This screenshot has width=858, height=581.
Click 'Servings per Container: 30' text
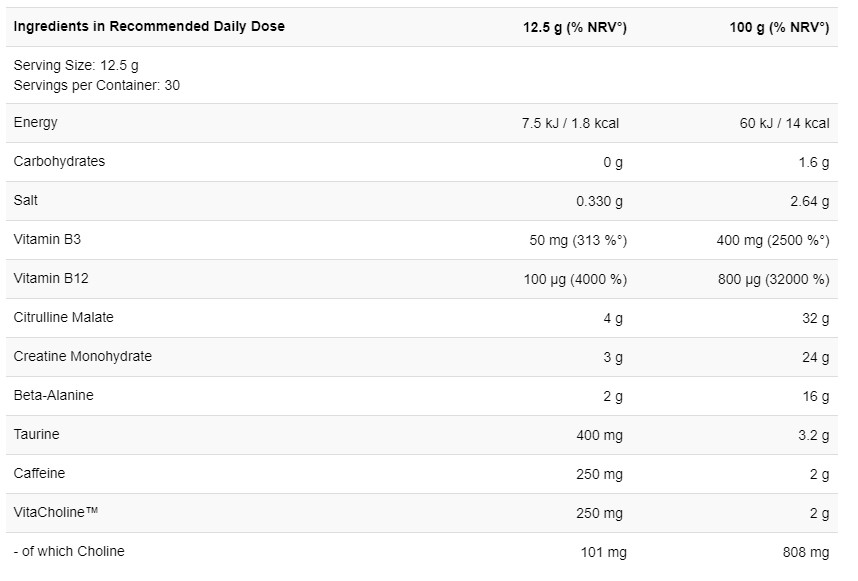click(x=97, y=85)
